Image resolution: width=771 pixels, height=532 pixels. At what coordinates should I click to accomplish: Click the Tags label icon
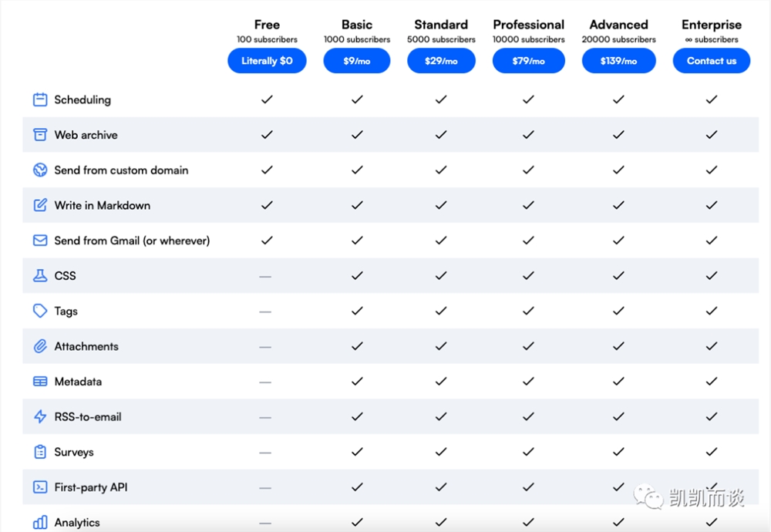(40, 311)
